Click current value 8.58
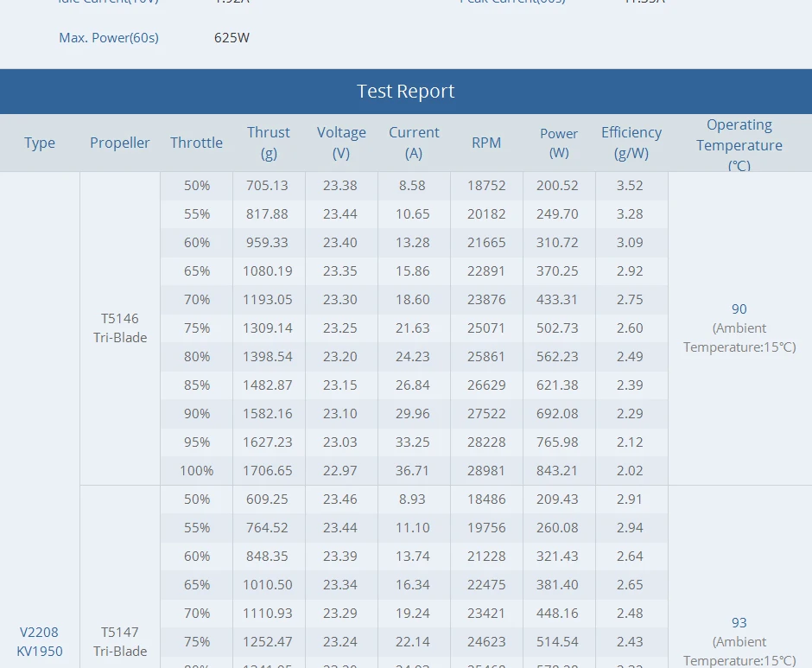This screenshot has height=668, width=812. click(412, 186)
